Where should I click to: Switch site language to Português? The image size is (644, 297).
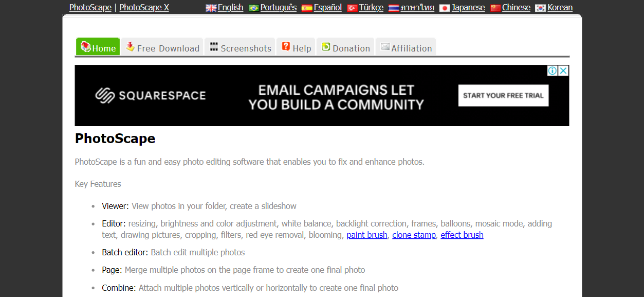[279, 7]
